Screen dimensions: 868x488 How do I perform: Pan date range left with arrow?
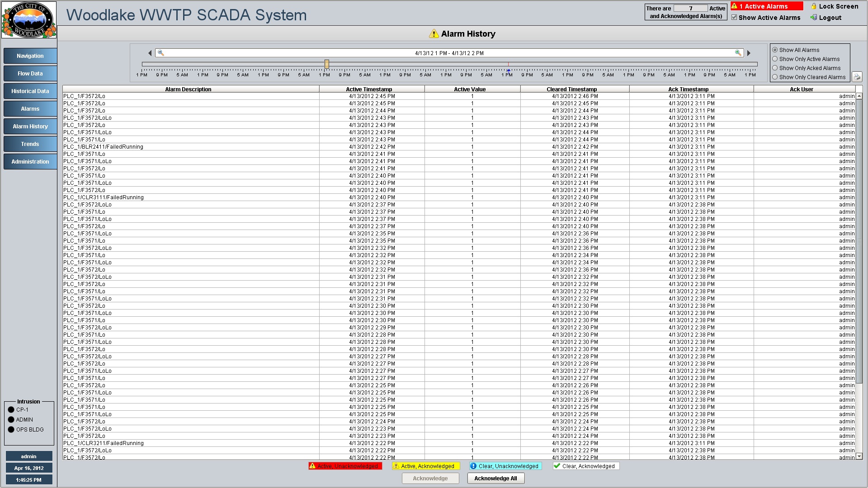coord(150,53)
